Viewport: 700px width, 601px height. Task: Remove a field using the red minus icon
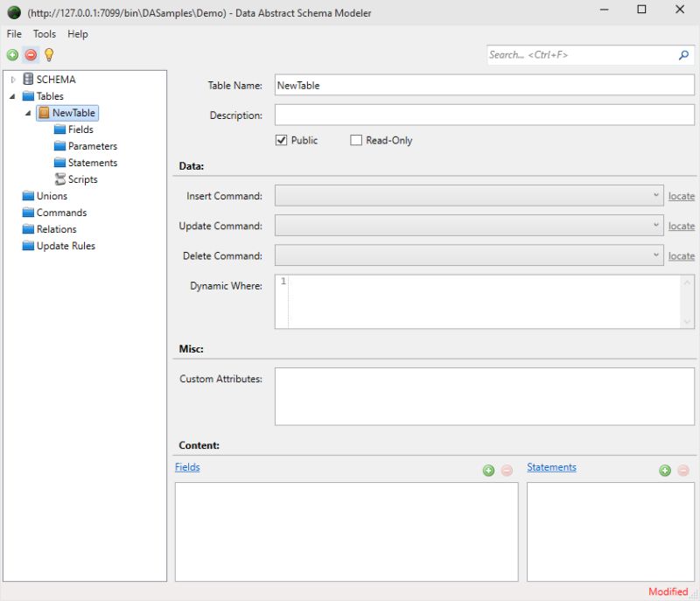click(x=507, y=470)
